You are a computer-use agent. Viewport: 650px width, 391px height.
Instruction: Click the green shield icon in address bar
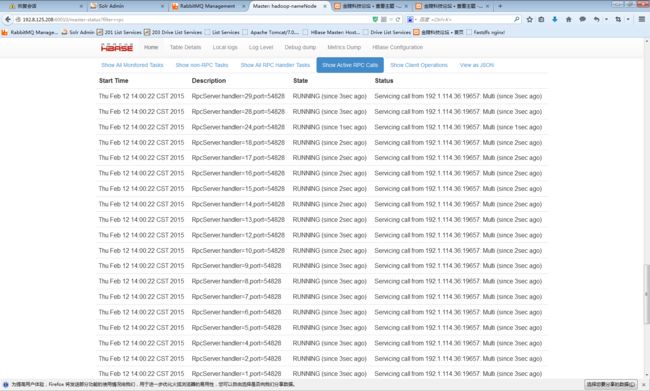(375, 19)
